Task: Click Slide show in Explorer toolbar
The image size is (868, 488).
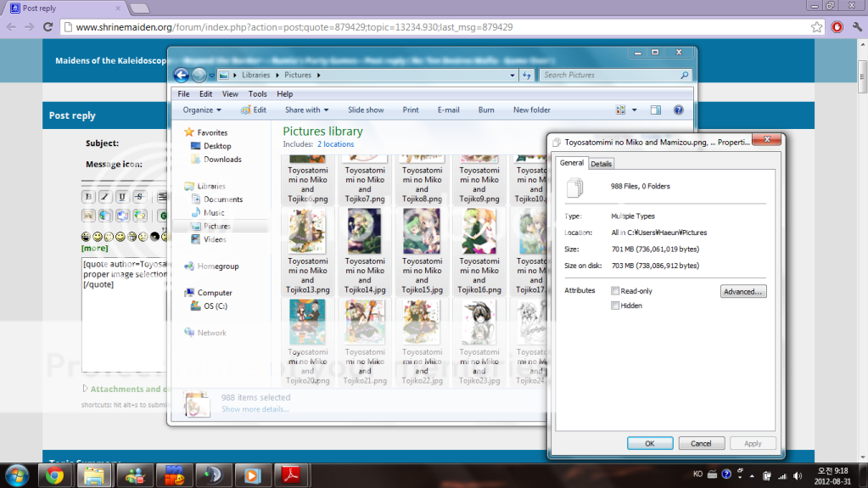Action: point(366,109)
